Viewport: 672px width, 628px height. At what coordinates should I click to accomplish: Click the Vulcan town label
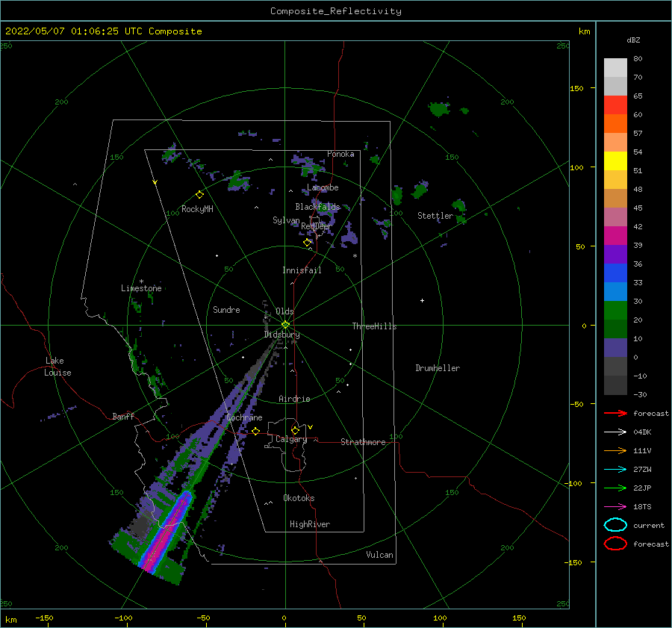click(x=379, y=555)
